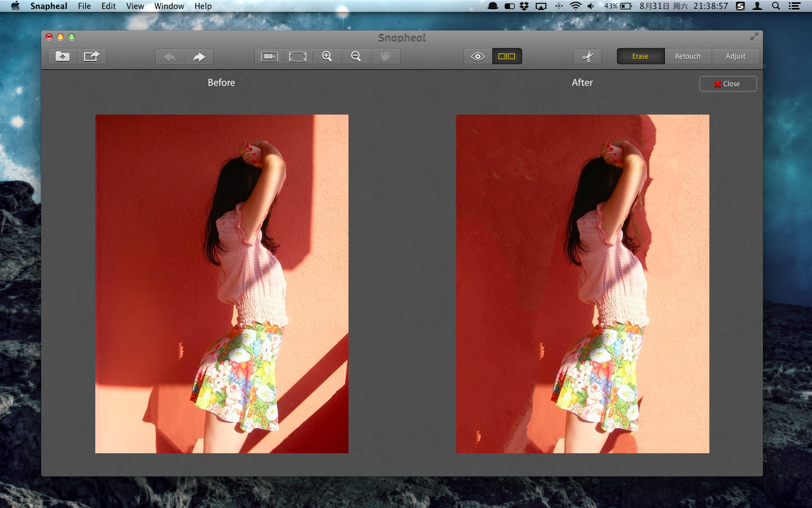The width and height of the screenshot is (812, 508).
Task: Open the Edit menu
Action: pyautogui.click(x=109, y=6)
